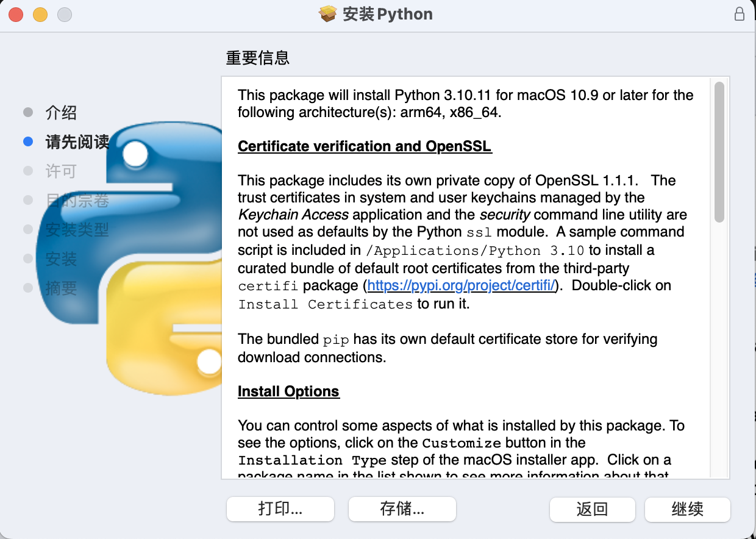The height and width of the screenshot is (539, 756).
Task: Go back with the 返回 button
Action: pos(592,509)
